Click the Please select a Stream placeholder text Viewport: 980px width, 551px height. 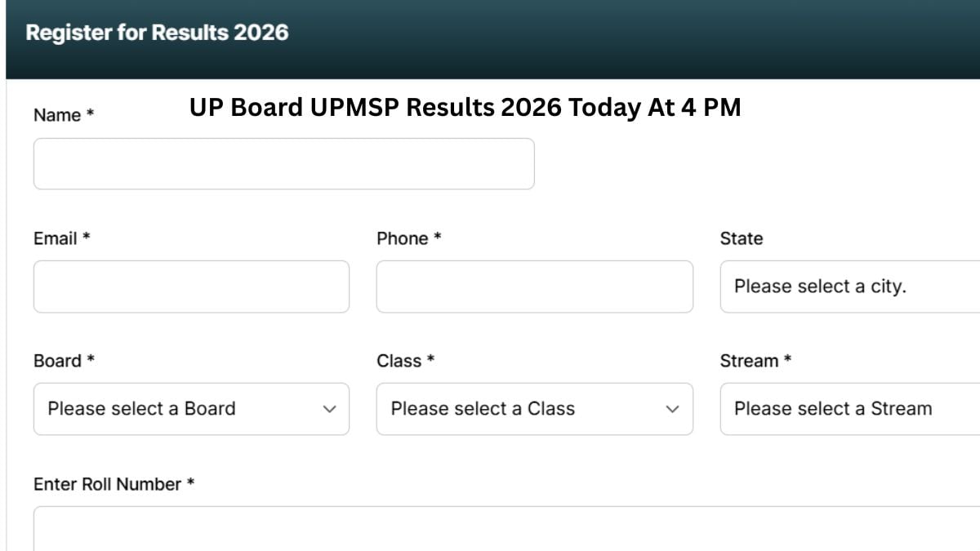(x=833, y=409)
